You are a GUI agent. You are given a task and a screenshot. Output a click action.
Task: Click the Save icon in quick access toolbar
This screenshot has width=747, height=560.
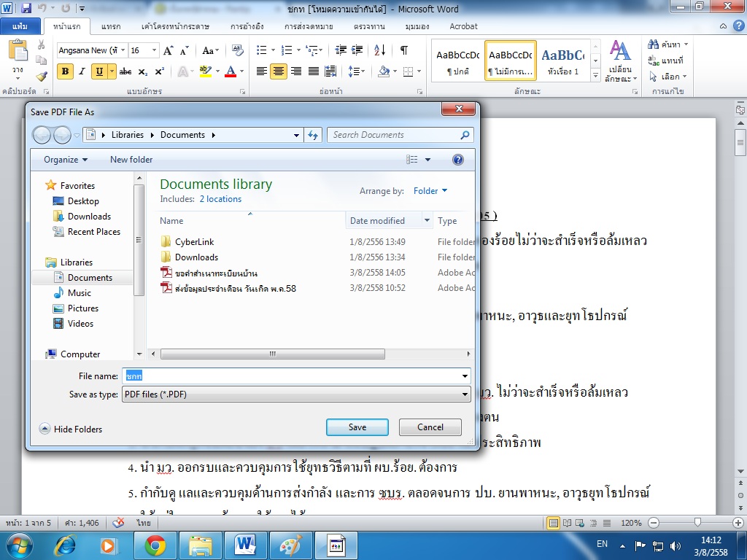[26, 7]
